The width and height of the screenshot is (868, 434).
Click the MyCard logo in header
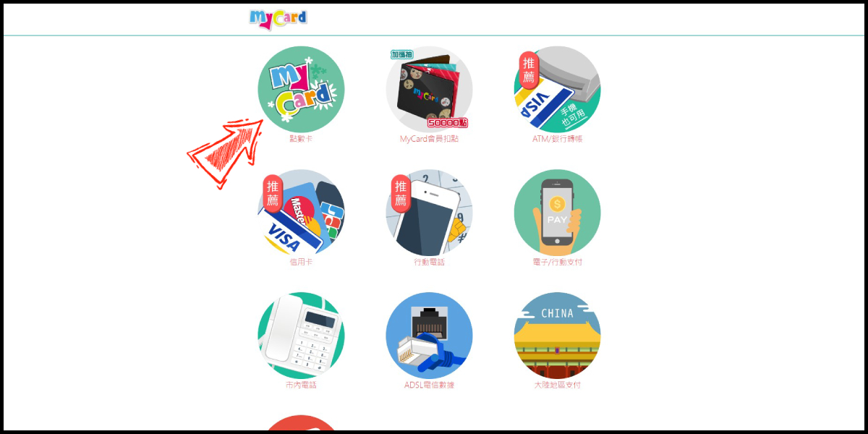(x=278, y=19)
